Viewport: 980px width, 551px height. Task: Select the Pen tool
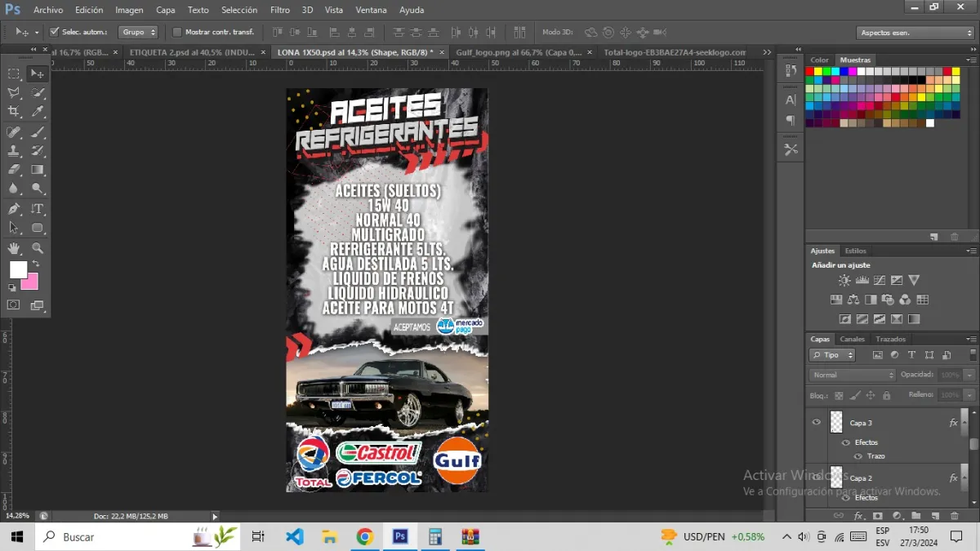[x=14, y=209]
